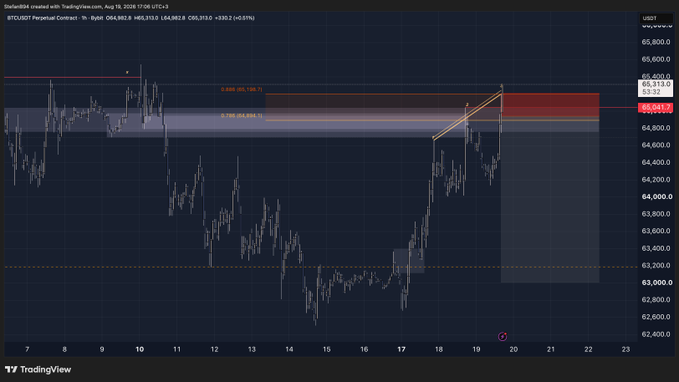The width and height of the screenshot is (679, 382).
Task: Click date 11 on the time axis
Action: tap(177, 349)
